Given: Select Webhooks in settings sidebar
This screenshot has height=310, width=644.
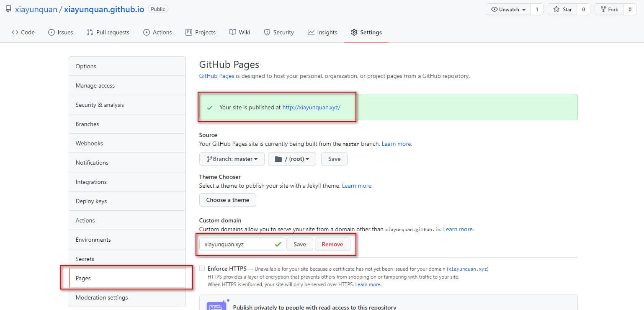Looking at the screenshot, I should coord(89,143).
